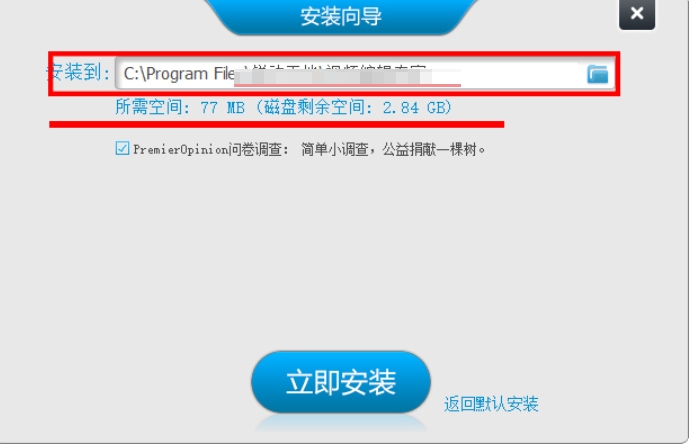This screenshot has height=447, width=694.
Task: Click the 安装向导 title banner
Action: click(341, 16)
